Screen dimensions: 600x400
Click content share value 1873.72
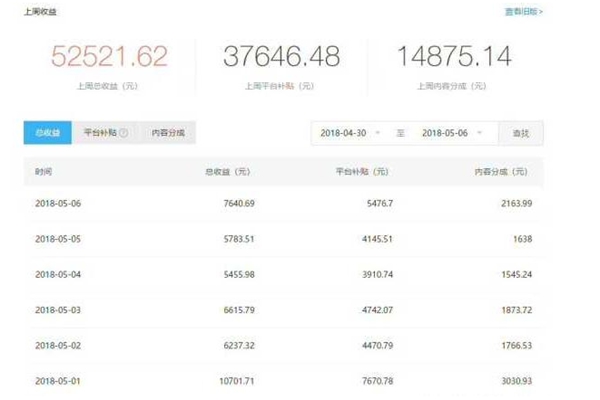[x=517, y=310]
